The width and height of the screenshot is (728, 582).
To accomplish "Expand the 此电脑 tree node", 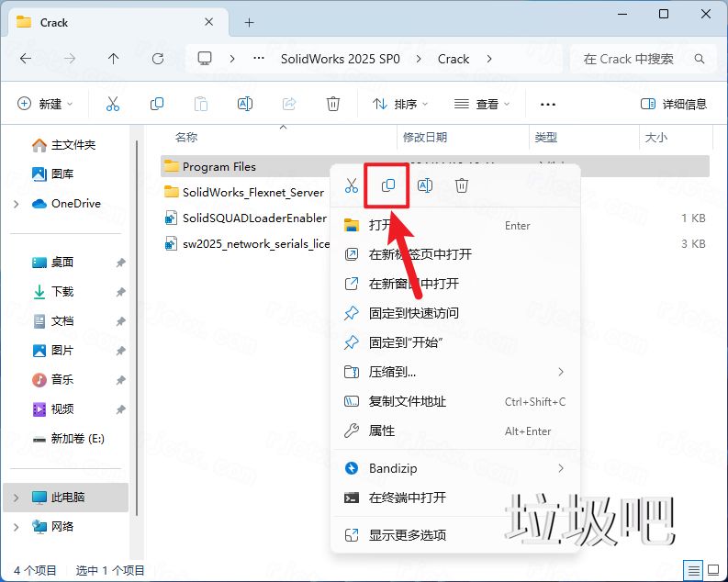I will click(x=17, y=498).
